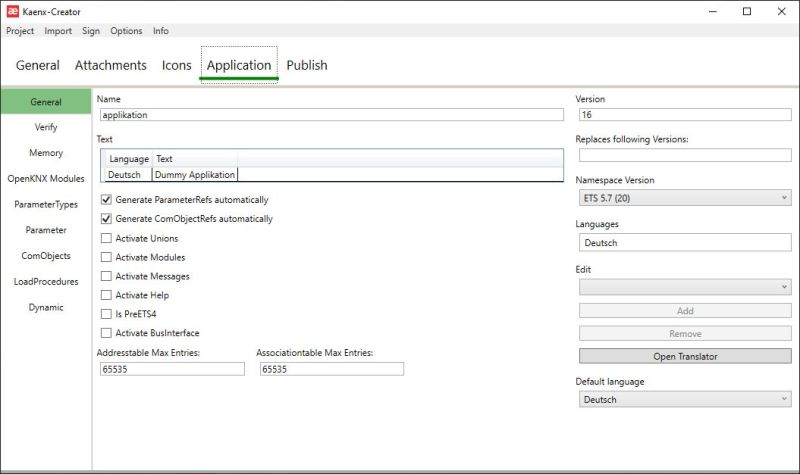Screen dimensions: 800x474
Task: Click the Language column header
Action: (129, 159)
